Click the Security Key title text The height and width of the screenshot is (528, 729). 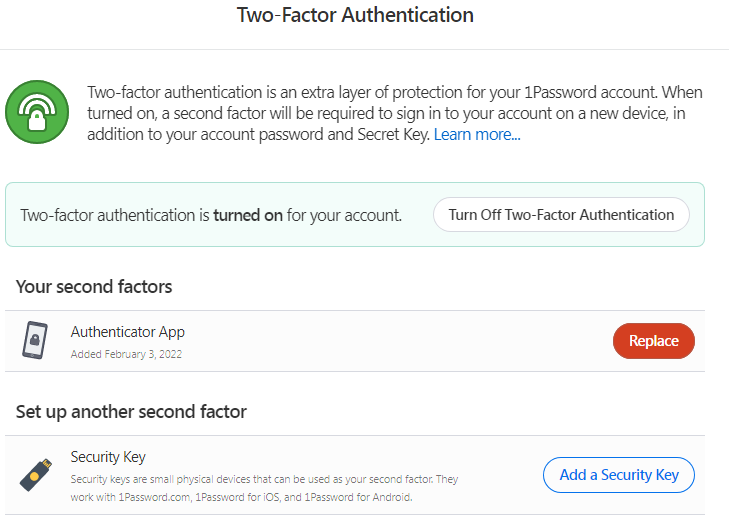[x=108, y=457]
